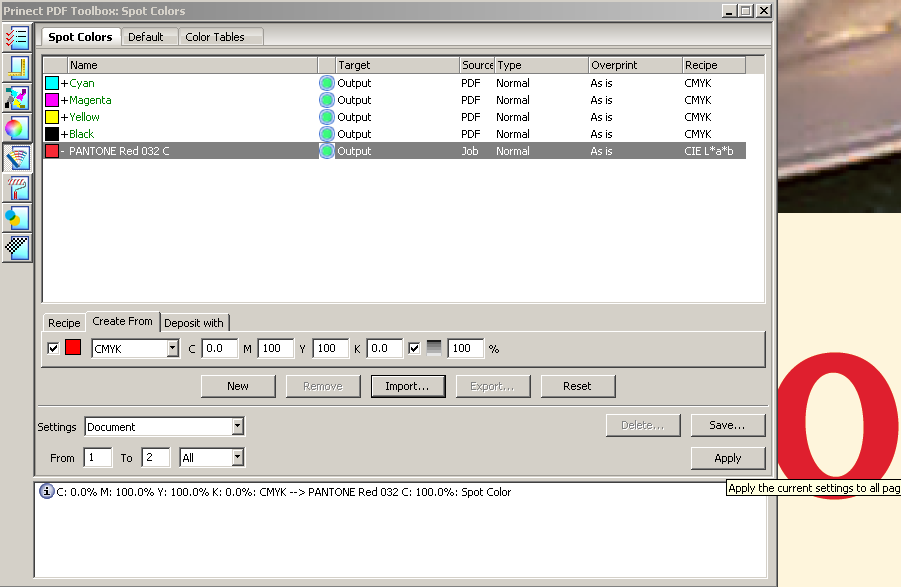
Task: Toggle the tint gradient checkbox
Action: click(x=414, y=348)
